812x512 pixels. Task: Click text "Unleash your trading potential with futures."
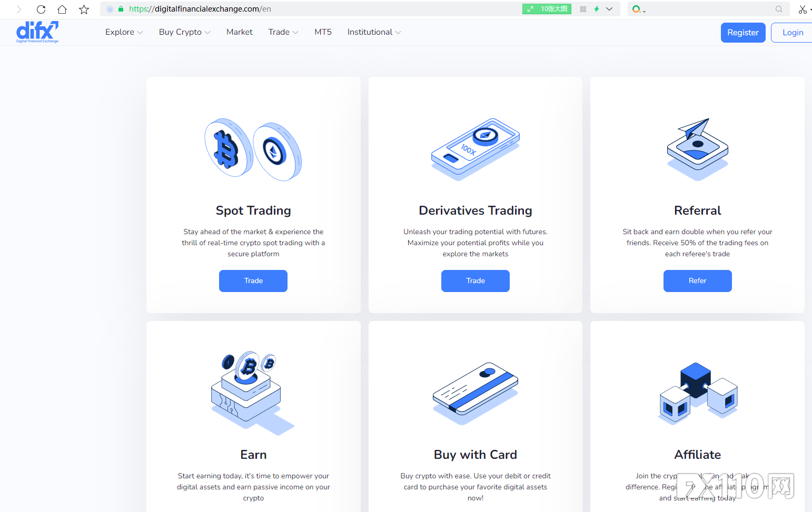[476, 232]
